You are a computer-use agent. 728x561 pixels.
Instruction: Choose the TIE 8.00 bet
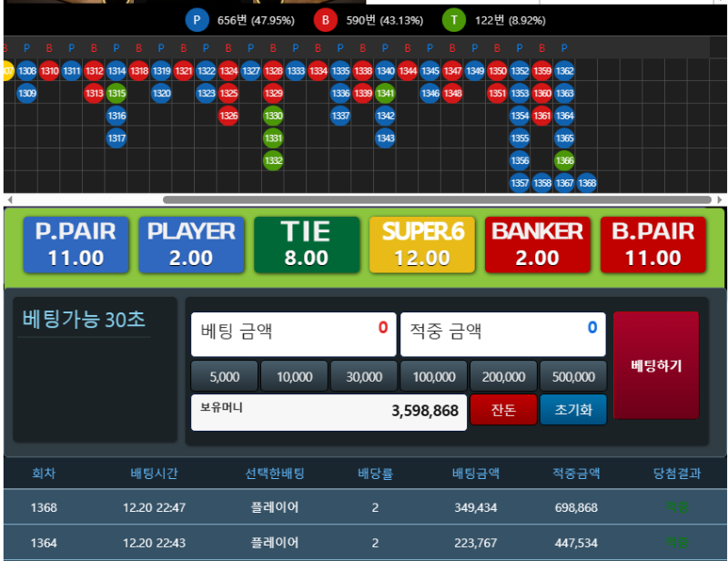click(x=306, y=245)
